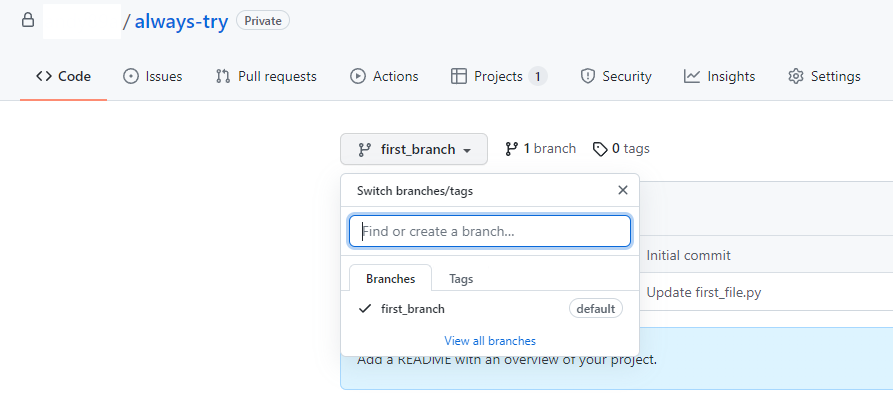This screenshot has width=893, height=407.
Task: Click the Code tab brackets icon
Action: (x=43, y=76)
